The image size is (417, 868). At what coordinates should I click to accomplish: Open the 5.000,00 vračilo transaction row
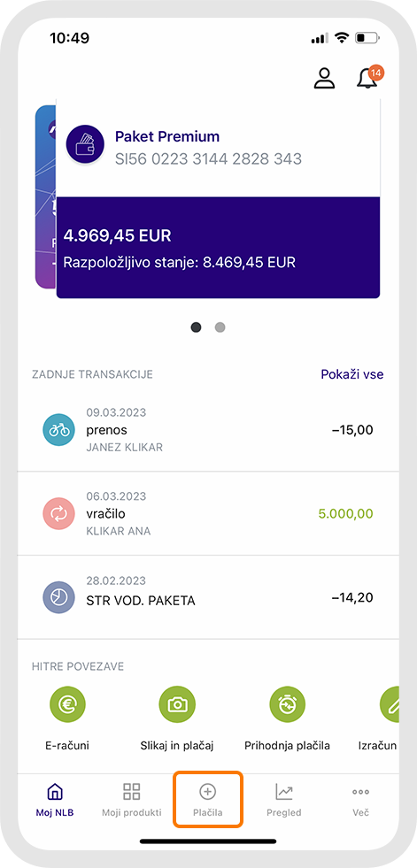[x=208, y=514]
